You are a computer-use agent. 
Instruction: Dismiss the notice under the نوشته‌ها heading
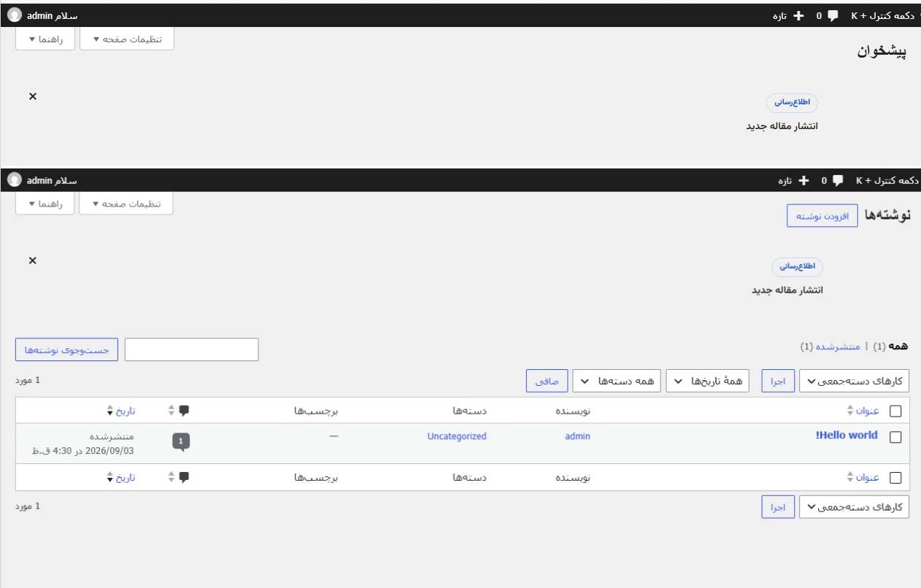pos(32,260)
